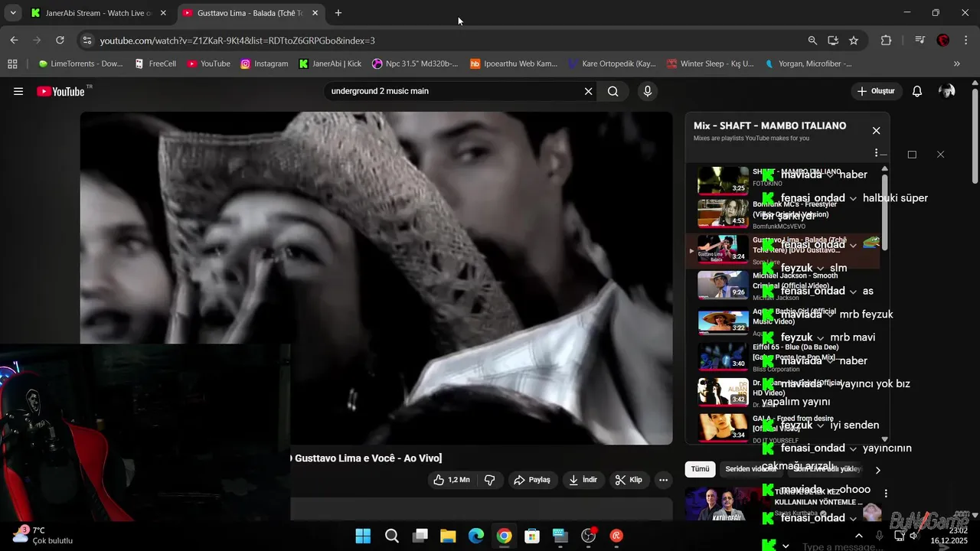
Task: Select the Tümü filter chip
Action: pyautogui.click(x=700, y=469)
